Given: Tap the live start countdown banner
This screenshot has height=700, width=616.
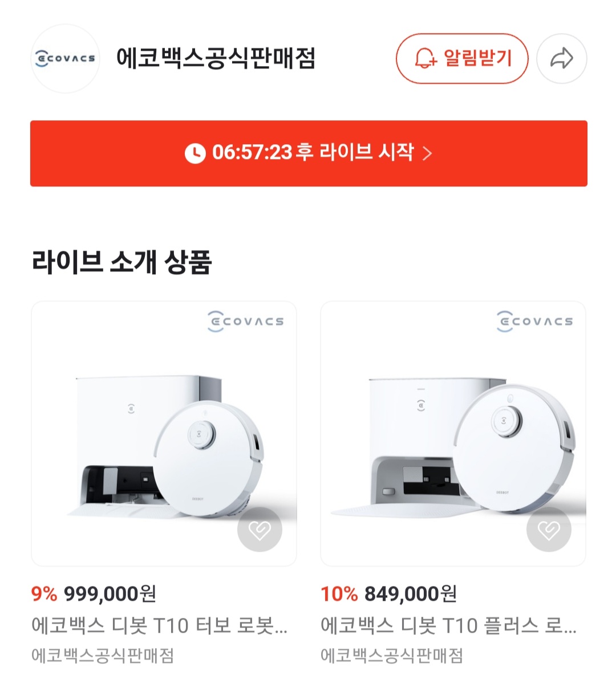Looking at the screenshot, I should [309, 153].
